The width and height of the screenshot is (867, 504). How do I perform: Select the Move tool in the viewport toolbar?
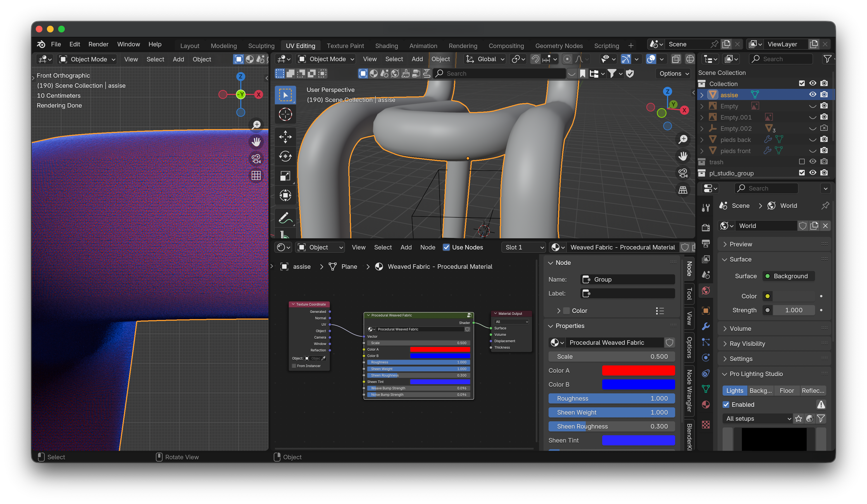coord(285,137)
